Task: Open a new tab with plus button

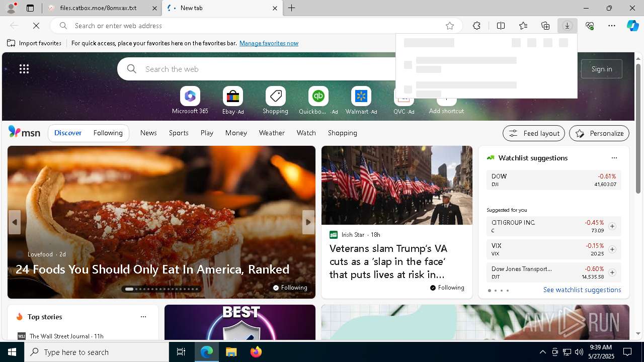Action: 292,8
